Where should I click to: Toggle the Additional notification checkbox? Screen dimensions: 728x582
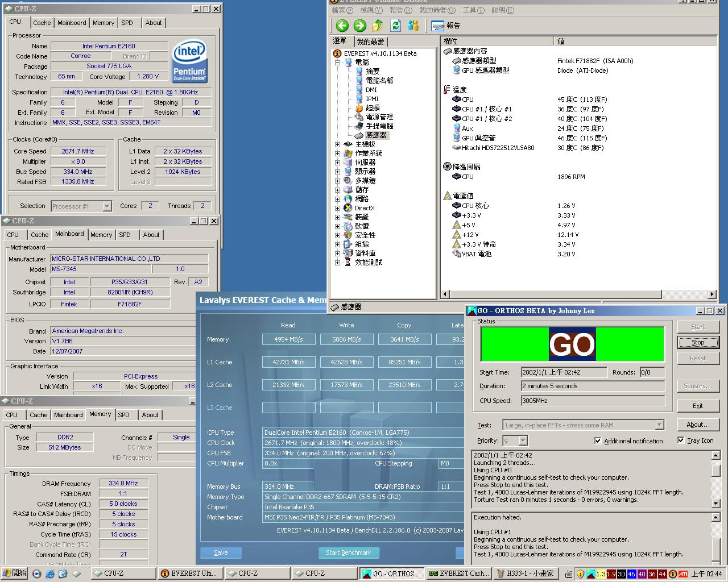click(598, 440)
